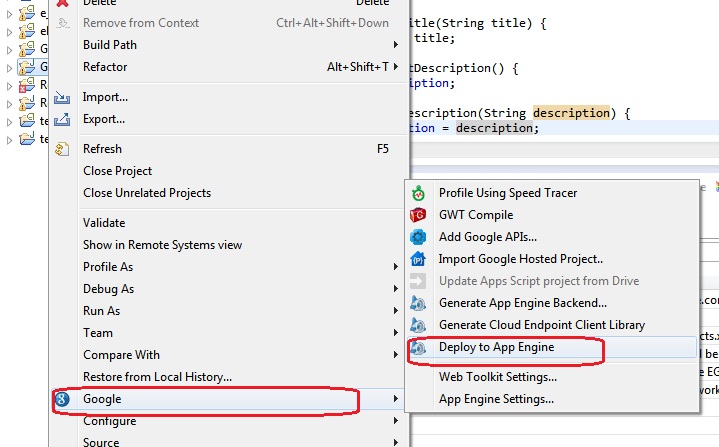Screen dimensions: 719x447
Task: Select Restore from Local History
Action: pos(157,377)
